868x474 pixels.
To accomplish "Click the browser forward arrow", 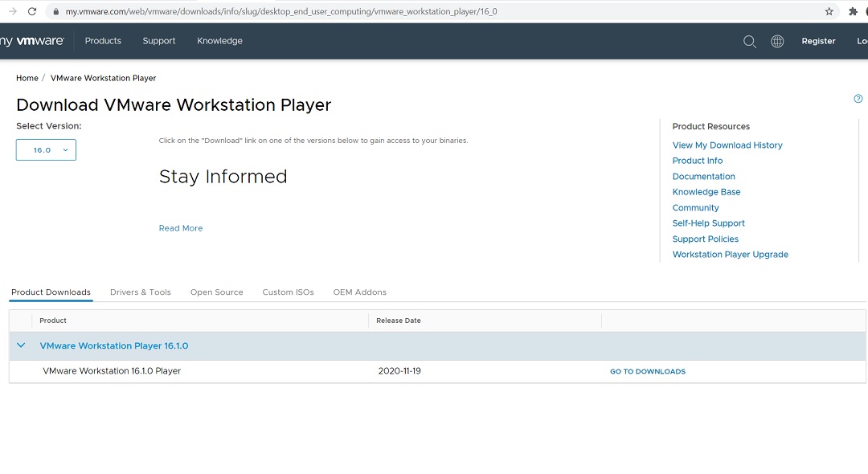I will [x=13, y=11].
